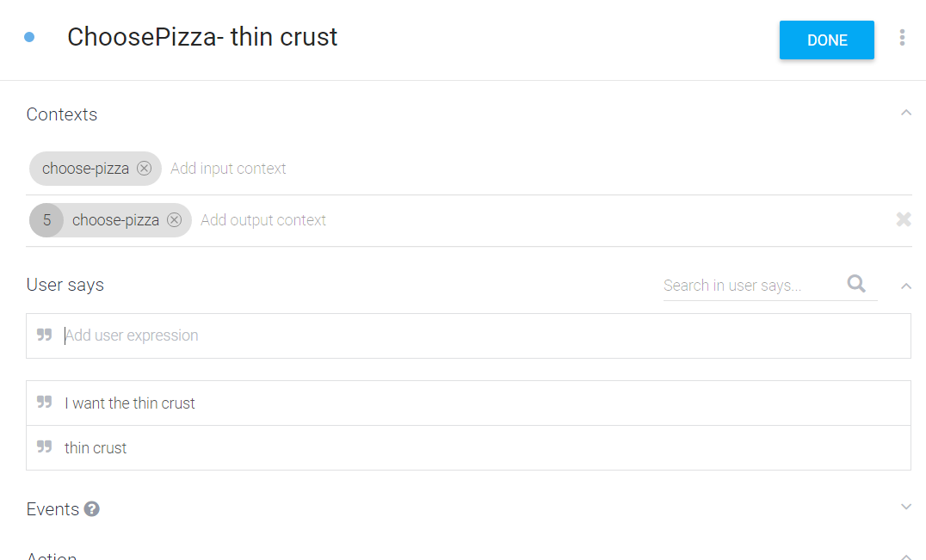
Task: Collapse the User says section
Action: pos(905,286)
